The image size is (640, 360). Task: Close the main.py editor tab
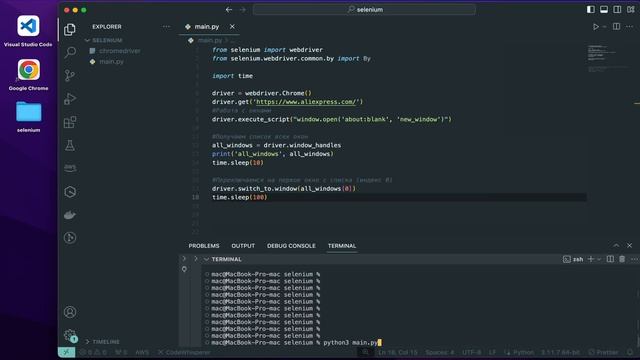(232, 27)
